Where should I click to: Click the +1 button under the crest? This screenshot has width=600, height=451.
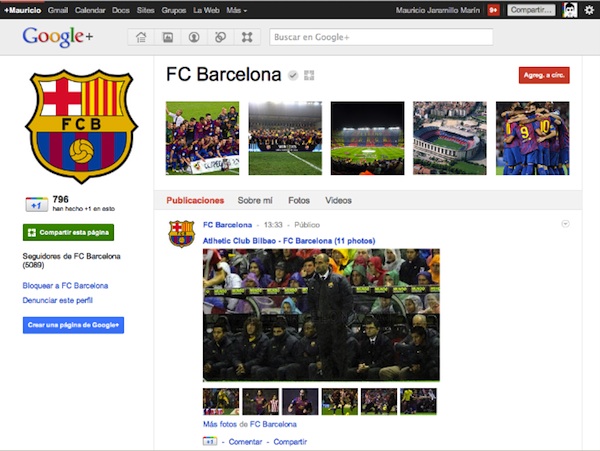[x=36, y=205]
